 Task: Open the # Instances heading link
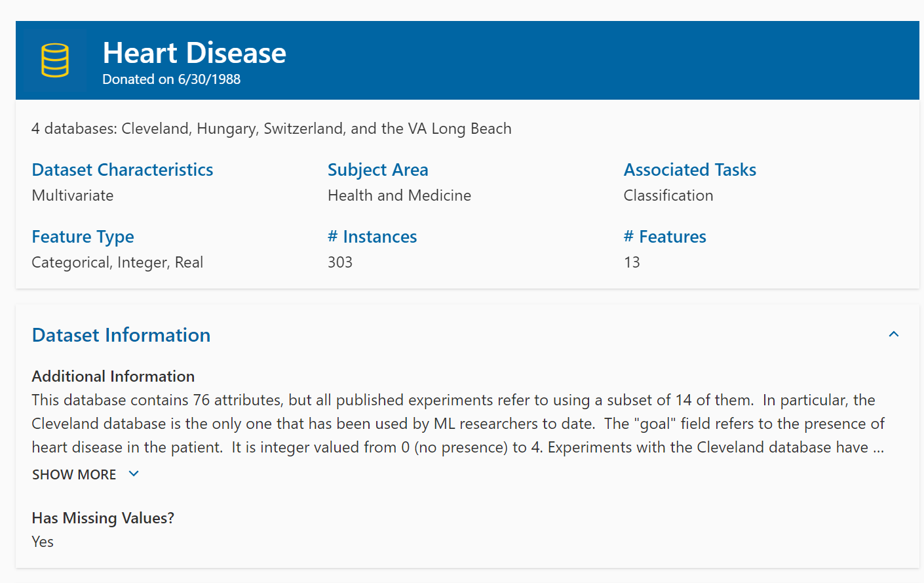[372, 236]
